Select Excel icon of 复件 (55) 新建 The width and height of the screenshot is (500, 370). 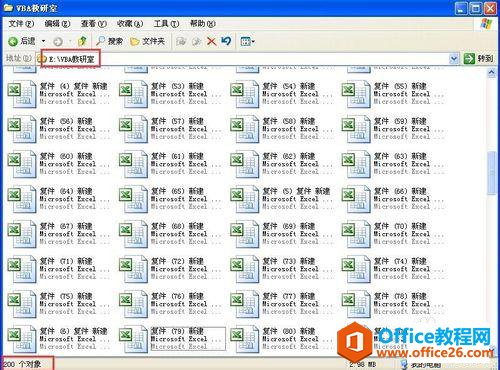(x=356, y=94)
